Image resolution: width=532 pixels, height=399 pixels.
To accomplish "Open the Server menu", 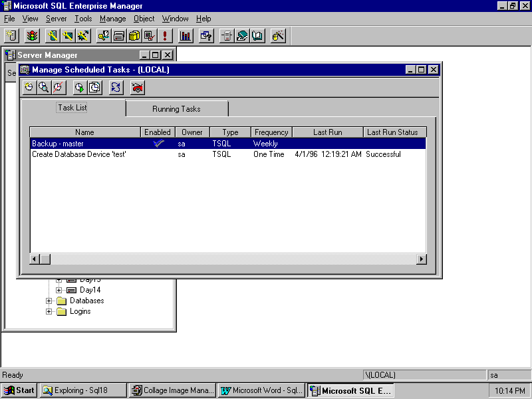I will coord(56,19).
